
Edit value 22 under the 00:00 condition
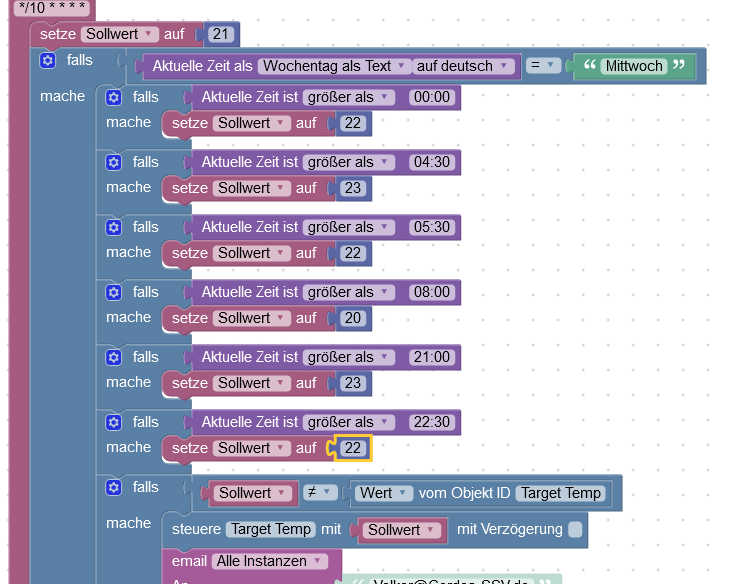[352, 123]
